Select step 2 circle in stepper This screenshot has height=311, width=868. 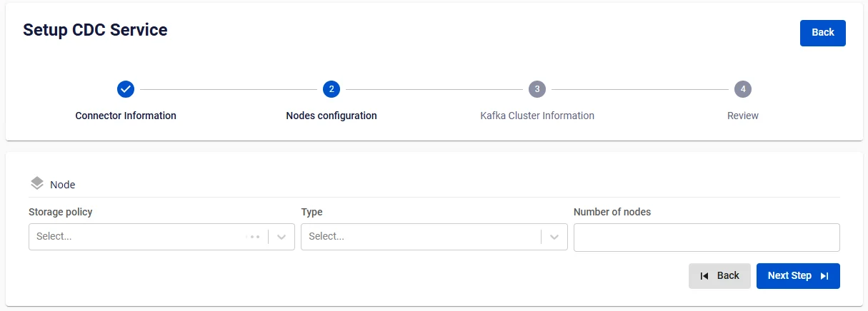click(331, 89)
